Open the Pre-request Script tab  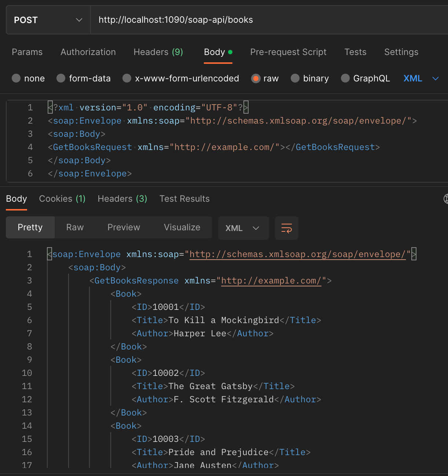tap(288, 52)
